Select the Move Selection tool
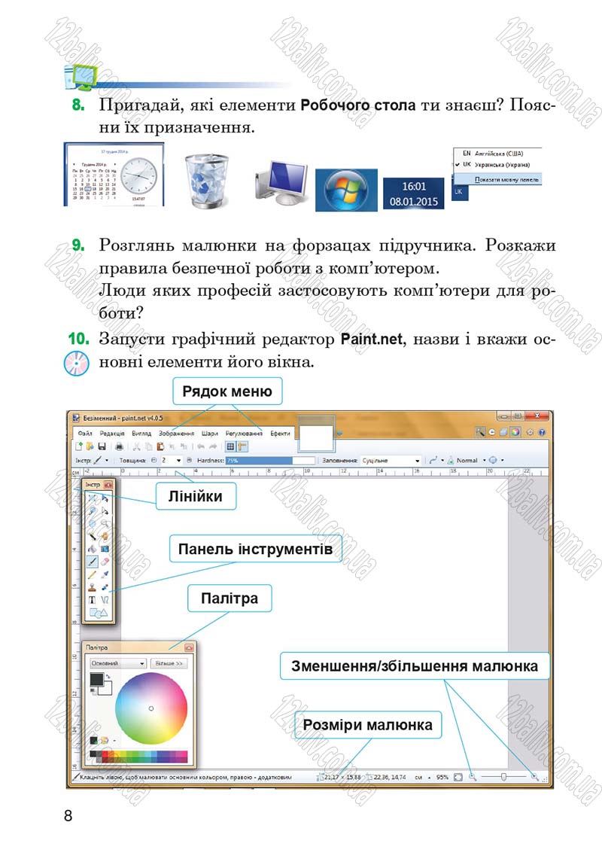This screenshot has height=868, width=602. click(105, 510)
